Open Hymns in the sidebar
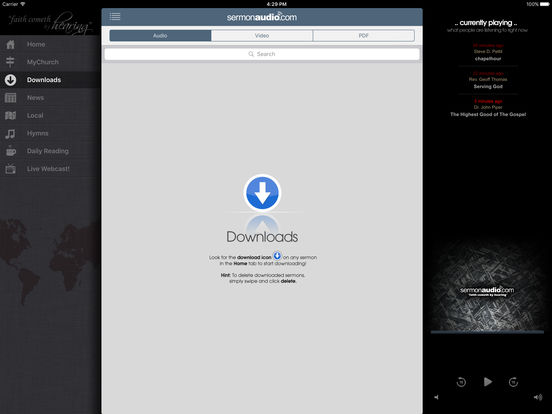Screen dimensions: 552x414 coord(50,133)
